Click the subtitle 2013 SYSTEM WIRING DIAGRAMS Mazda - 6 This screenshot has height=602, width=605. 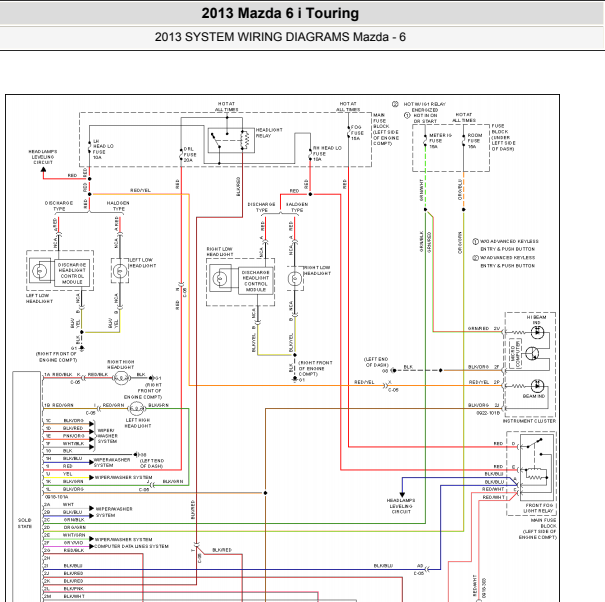coord(280,37)
